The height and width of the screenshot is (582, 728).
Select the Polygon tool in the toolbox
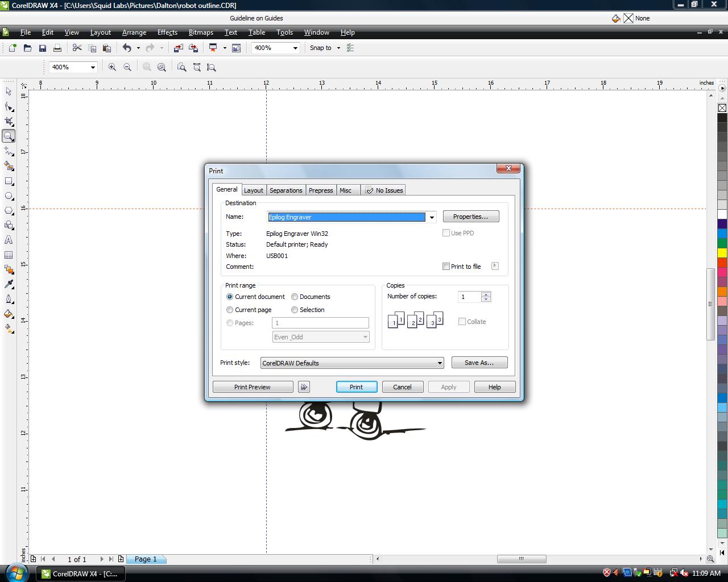(x=9, y=210)
